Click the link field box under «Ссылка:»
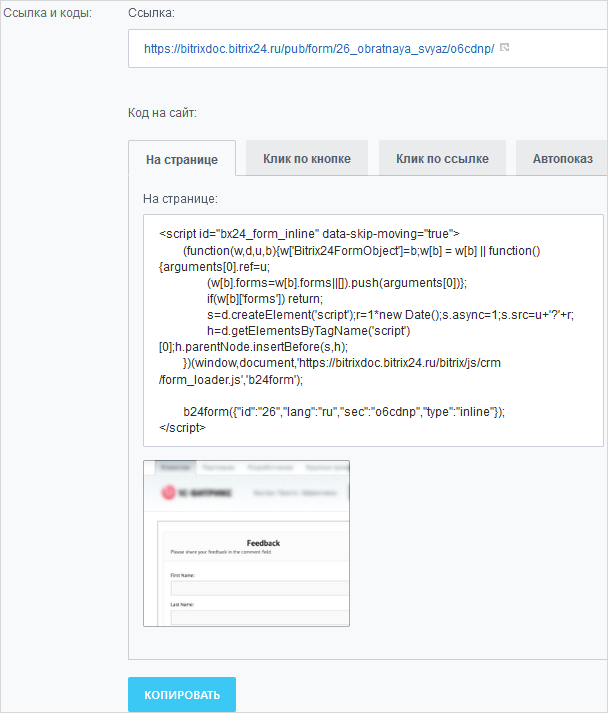Viewport: 608px width, 713px height. coord(368,49)
